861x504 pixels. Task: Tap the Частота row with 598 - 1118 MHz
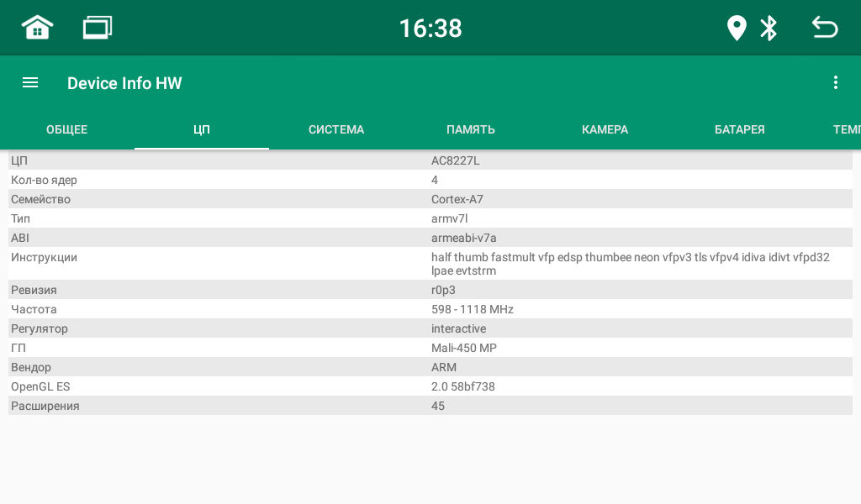(x=430, y=309)
